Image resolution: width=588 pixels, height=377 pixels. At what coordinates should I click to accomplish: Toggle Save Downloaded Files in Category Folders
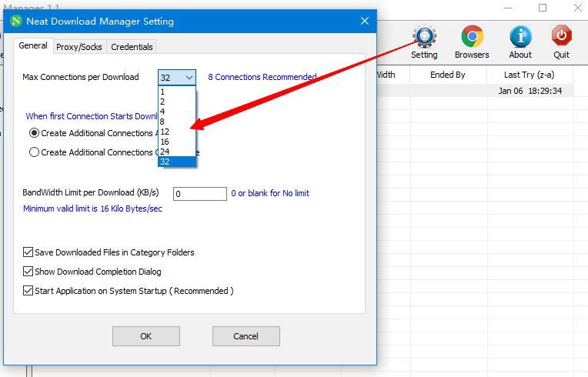pos(28,252)
